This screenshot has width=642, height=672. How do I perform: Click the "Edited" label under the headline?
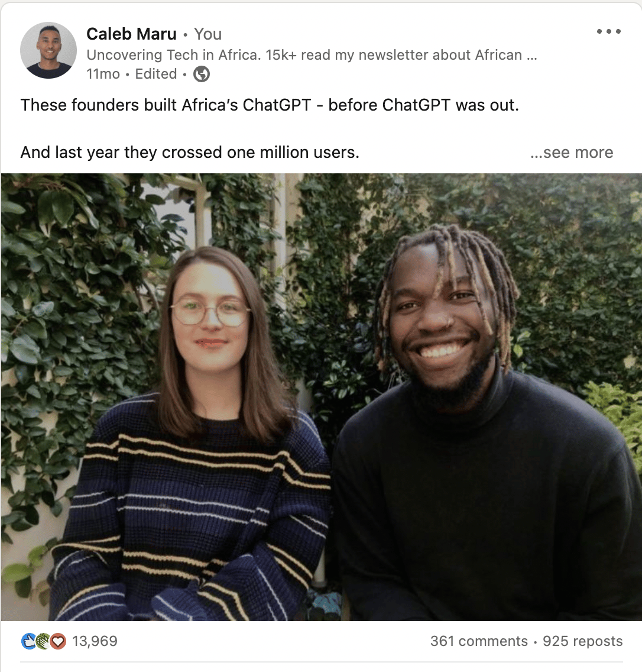pyautogui.click(x=156, y=74)
